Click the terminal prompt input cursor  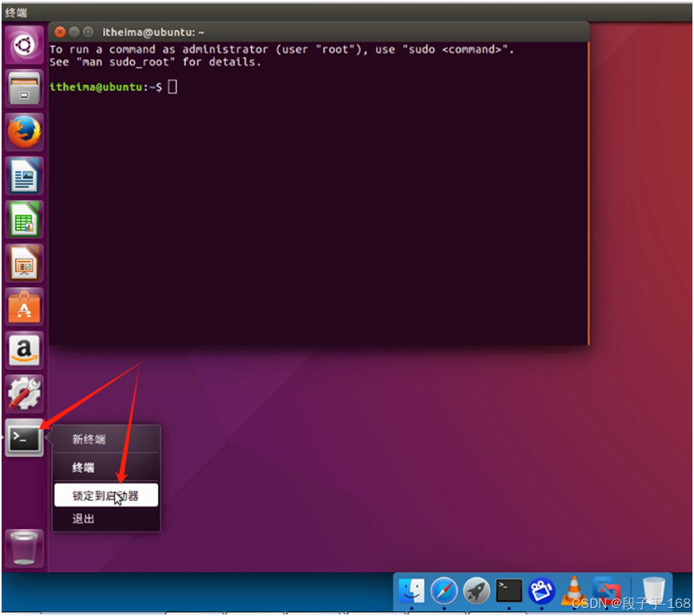pyautogui.click(x=173, y=87)
